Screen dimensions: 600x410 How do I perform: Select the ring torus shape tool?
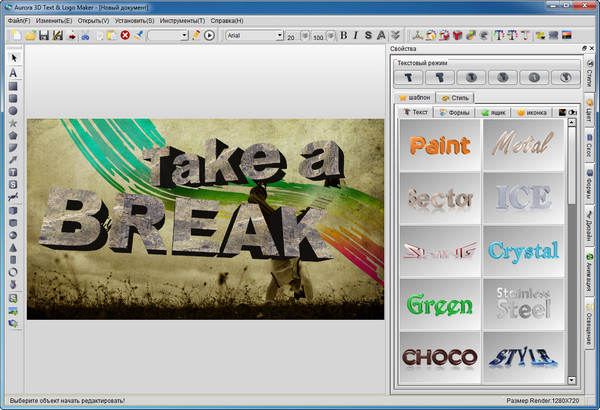click(13, 272)
